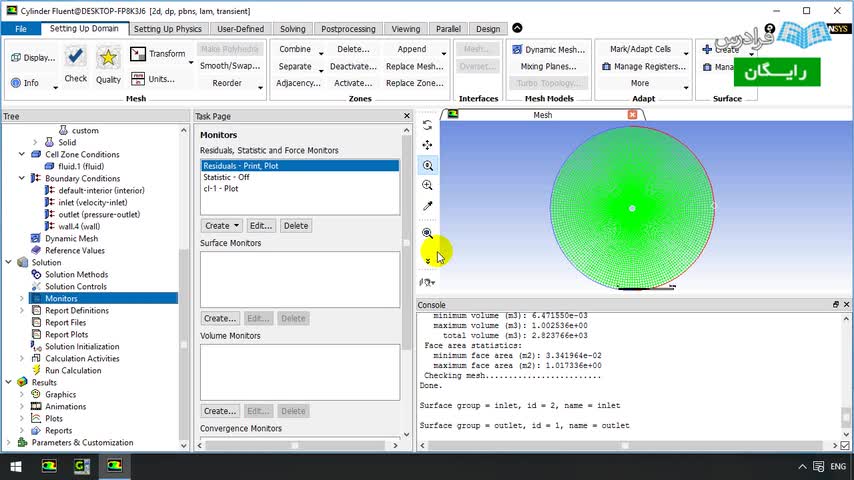Image resolution: width=854 pixels, height=480 pixels.
Task: Expand Parameters & Customization node
Action: pyautogui.click(x=9, y=442)
